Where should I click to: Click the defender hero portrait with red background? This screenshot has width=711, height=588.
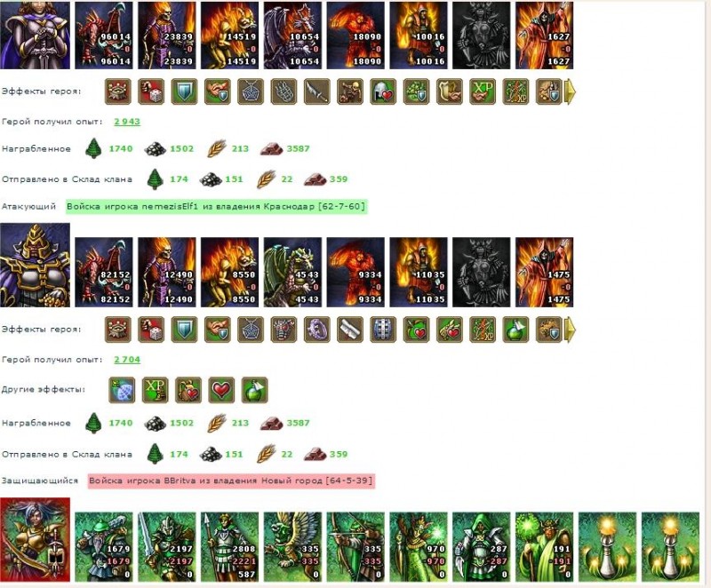coord(35,539)
